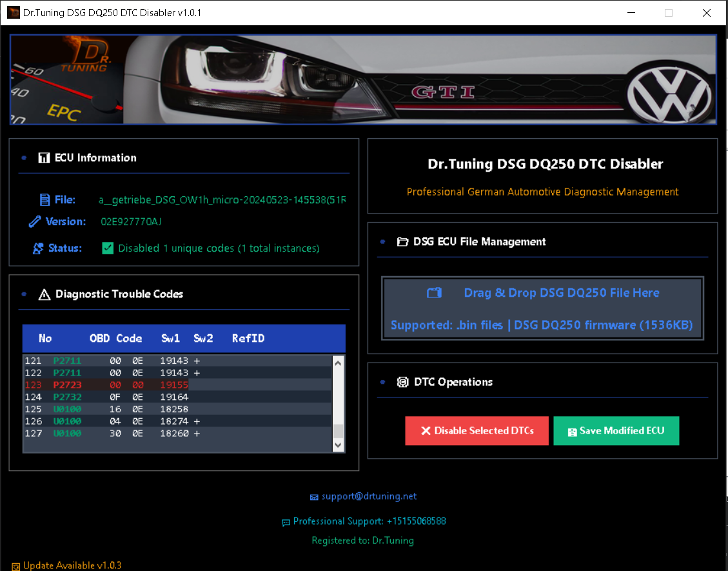Click the loaded file name a__getriebe_DSG
728x571 pixels.
[x=222, y=200]
